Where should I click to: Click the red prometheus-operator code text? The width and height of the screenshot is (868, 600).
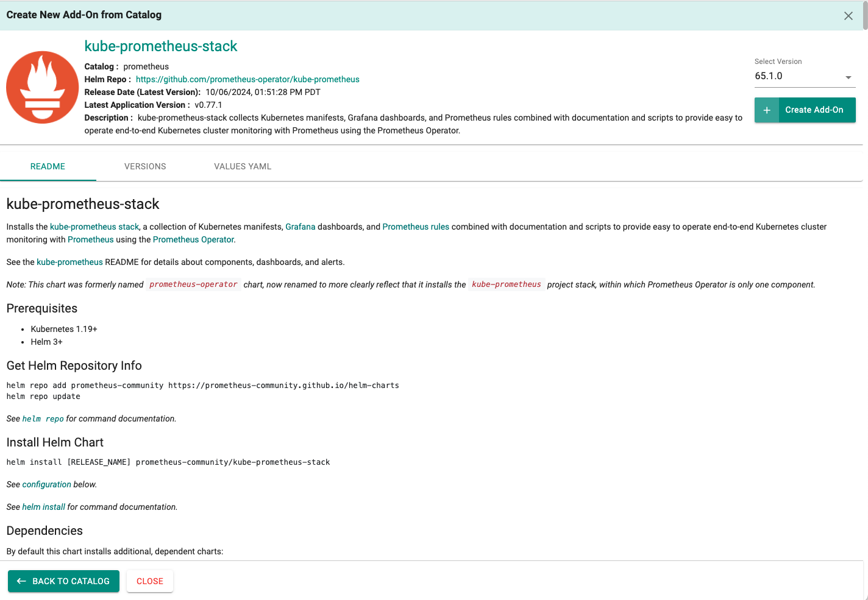pos(193,284)
